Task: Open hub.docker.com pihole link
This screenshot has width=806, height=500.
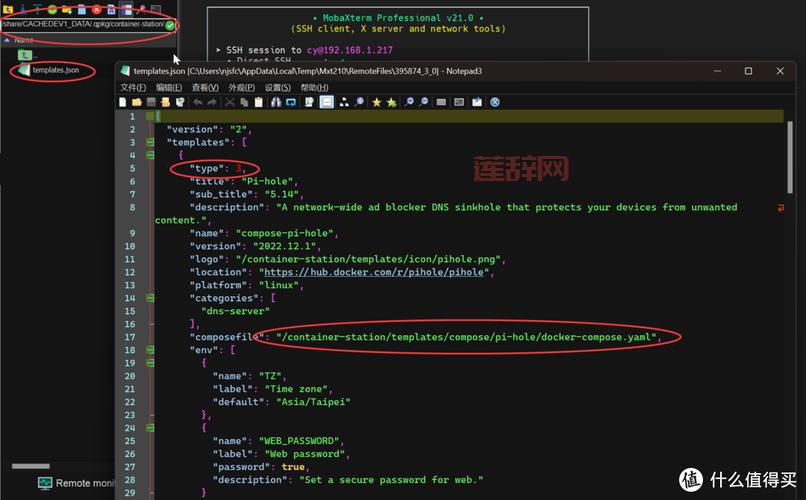Action: pos(374,272)
